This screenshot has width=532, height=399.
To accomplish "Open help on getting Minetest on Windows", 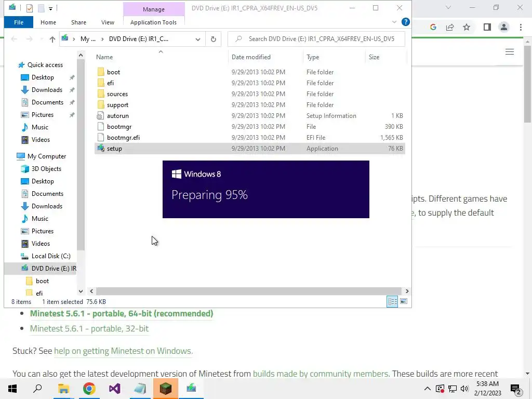I will pos(123,351).
